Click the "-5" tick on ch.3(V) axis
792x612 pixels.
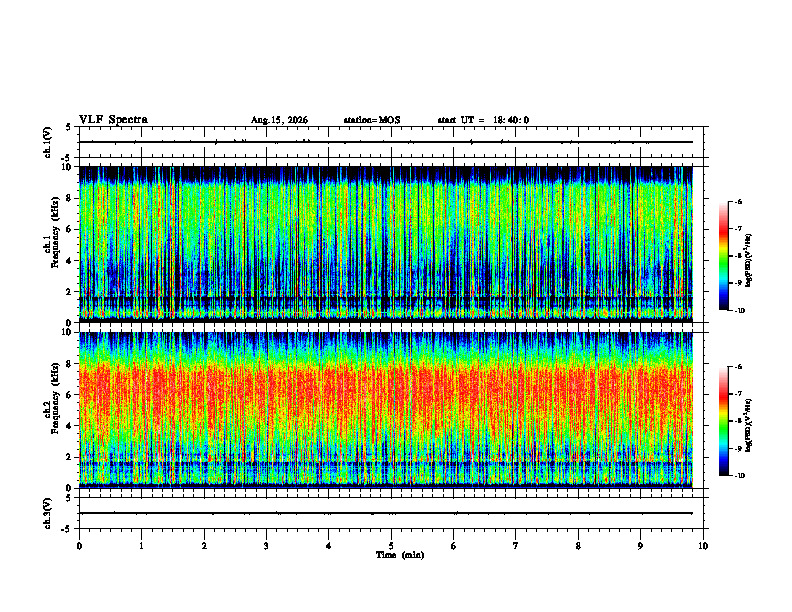click(x=67, y=529)
